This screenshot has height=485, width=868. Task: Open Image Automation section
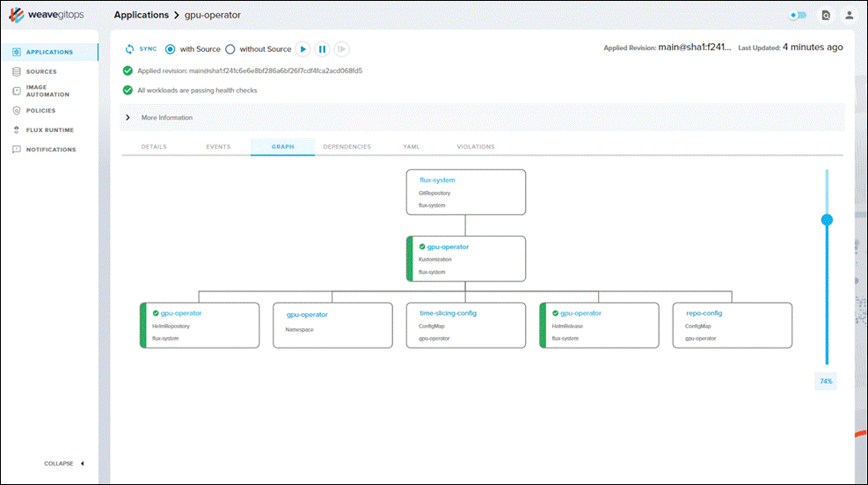tap(47, 91)
